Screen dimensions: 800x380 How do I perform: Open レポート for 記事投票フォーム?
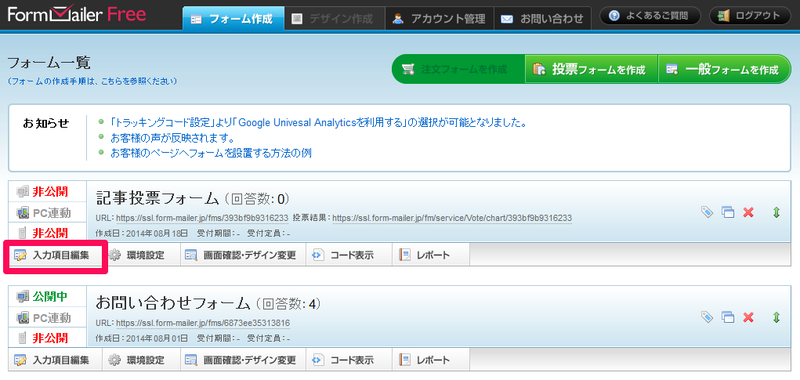[x=431, y=255]
